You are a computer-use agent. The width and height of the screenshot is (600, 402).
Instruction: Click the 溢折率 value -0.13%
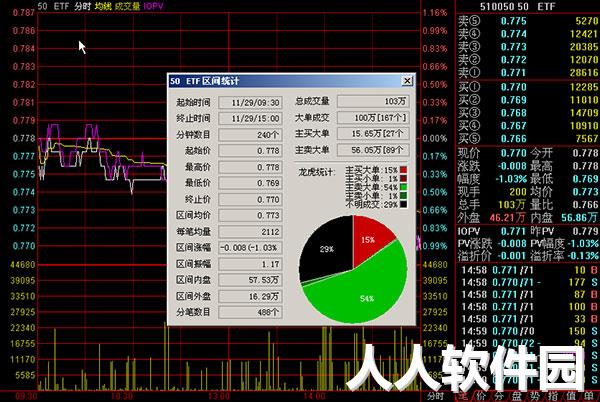(583, 256)
